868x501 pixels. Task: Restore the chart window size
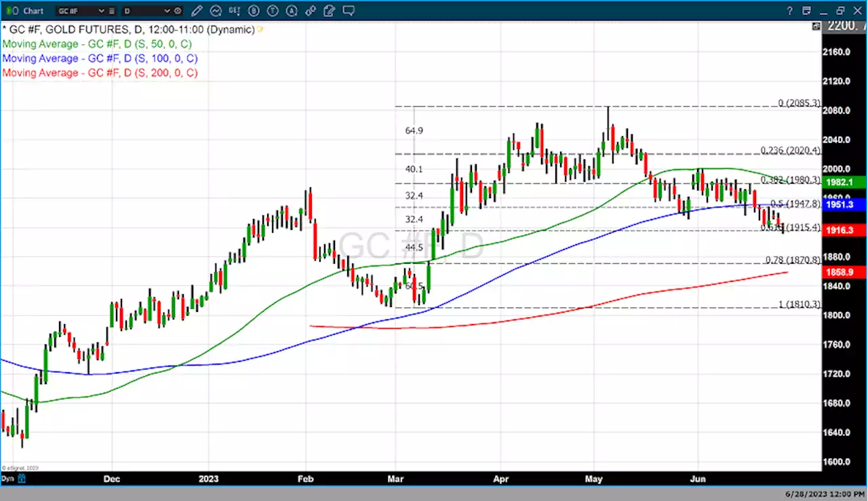(840, 11)
